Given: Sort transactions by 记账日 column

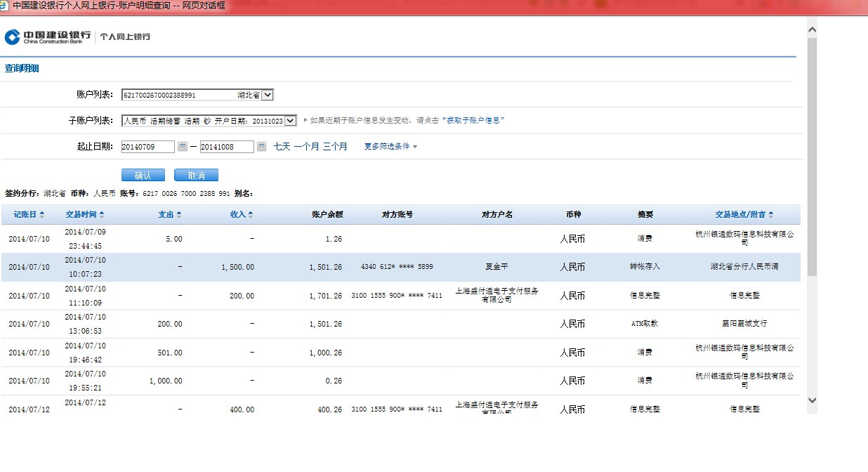Looking at the screenshot, I should tap(29, 214).
